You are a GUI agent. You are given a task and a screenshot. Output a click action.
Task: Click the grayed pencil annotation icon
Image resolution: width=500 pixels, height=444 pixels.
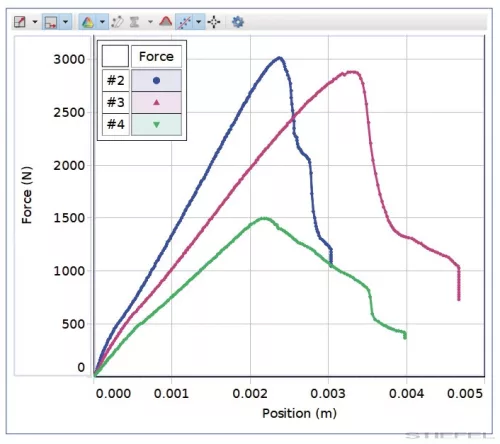(117, 22)
